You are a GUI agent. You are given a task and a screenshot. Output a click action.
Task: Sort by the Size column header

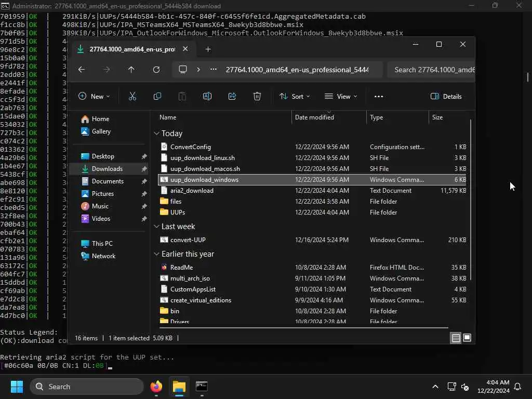click(437, 117)
